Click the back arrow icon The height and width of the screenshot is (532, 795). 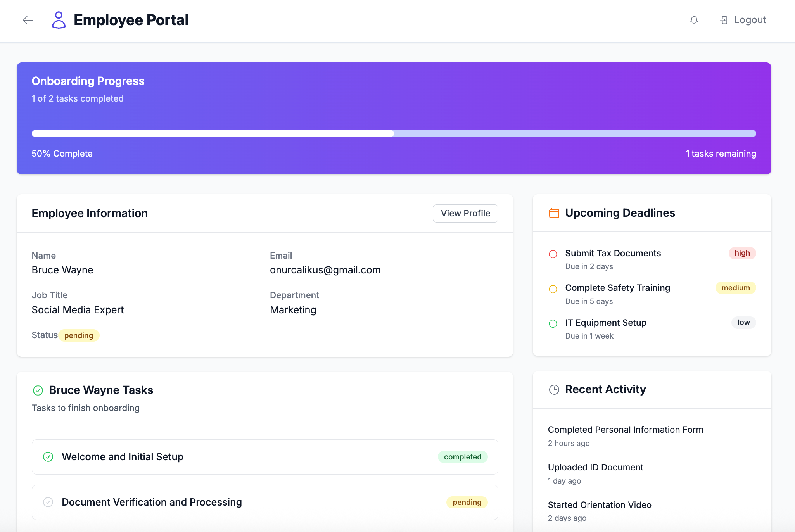click(x=28, y=20)
